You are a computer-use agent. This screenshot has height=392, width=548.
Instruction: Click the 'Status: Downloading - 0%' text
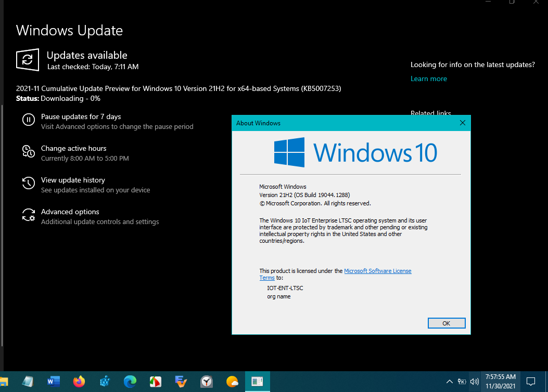58,98
